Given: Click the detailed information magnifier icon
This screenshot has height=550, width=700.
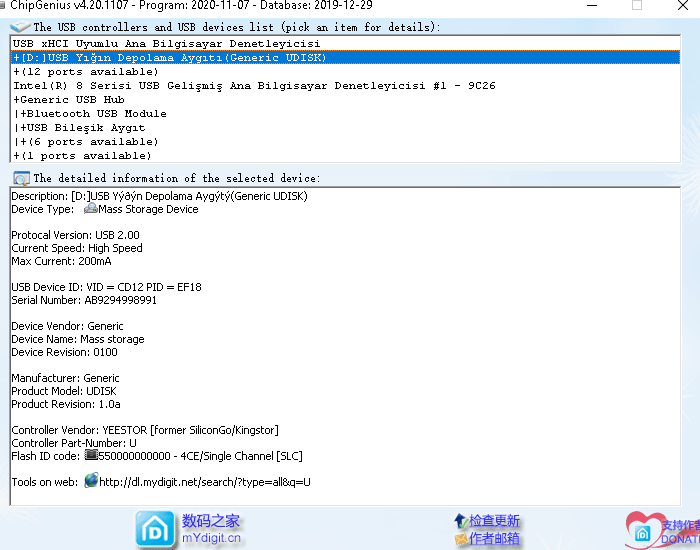Looking at the screenshot, I should tap(21, 178).
